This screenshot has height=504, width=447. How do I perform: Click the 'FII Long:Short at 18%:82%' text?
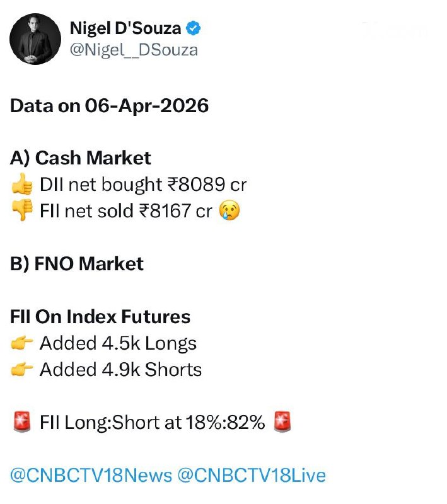pos(152,423)
